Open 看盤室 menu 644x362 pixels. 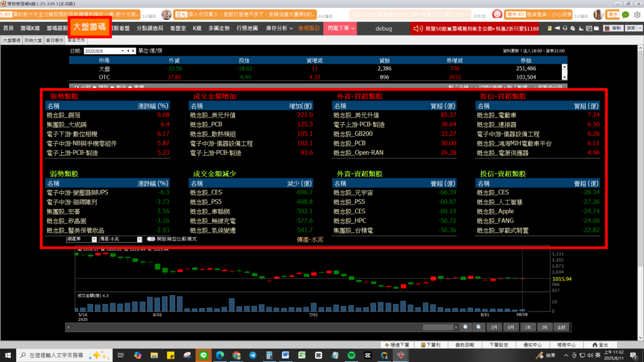tap(178, 28)
